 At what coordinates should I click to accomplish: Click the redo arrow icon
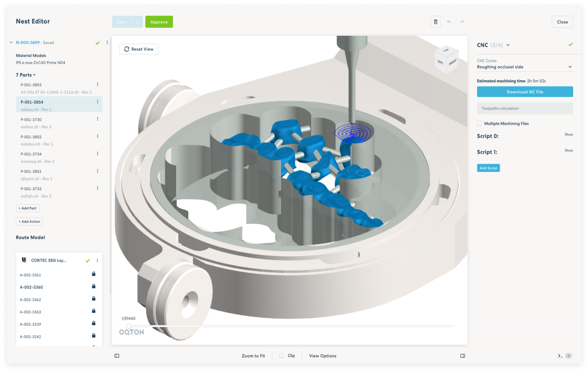(x=462, y=22)
